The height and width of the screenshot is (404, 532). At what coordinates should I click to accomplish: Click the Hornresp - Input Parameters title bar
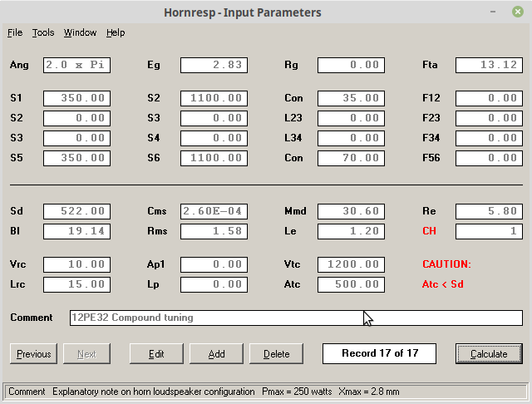point(243,12)
